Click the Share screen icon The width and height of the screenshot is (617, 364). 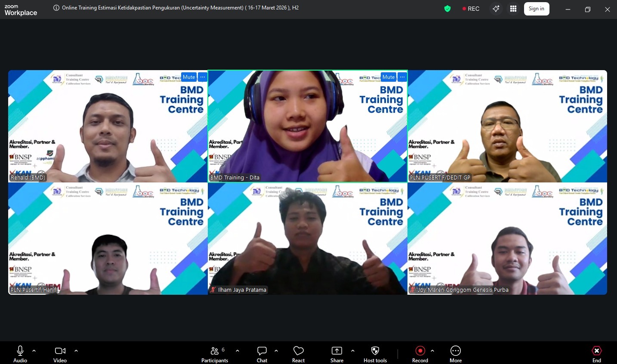tap(337, 351)
